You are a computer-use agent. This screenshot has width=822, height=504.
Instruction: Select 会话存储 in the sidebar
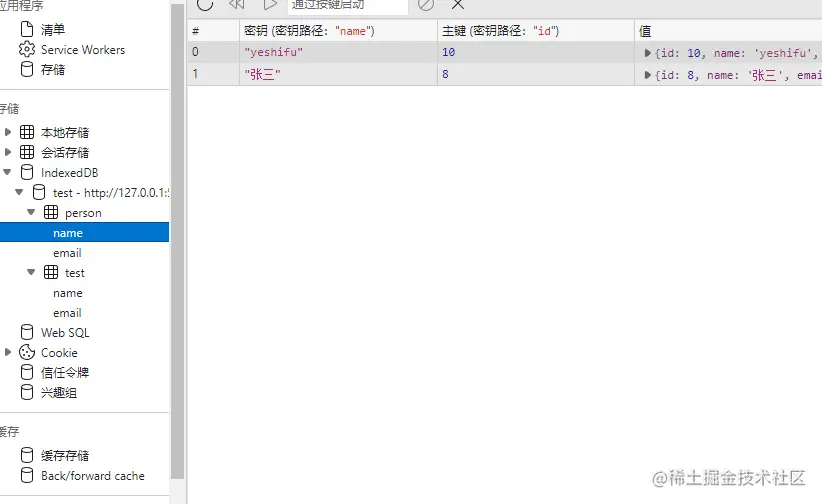tap(65, 153)
